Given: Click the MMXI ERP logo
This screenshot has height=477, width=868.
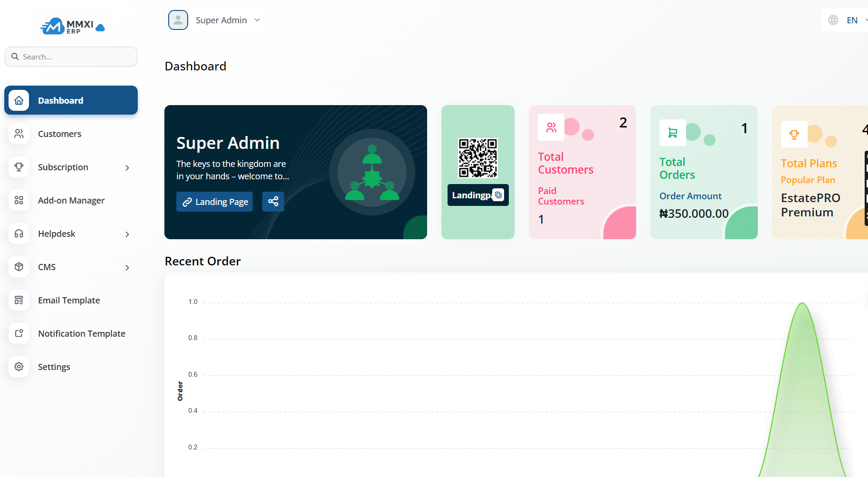Looking at the screenshot, I should (x=71, y=26).
